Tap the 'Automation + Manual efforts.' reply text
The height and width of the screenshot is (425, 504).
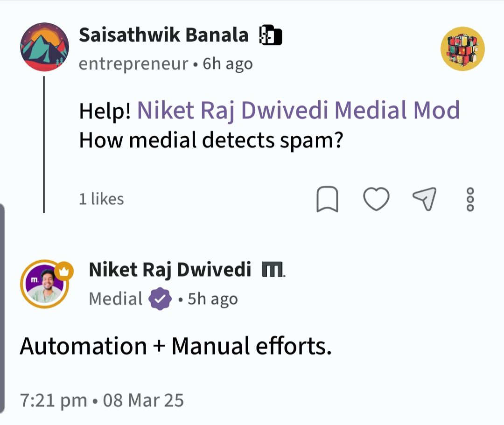click(175, 346)
